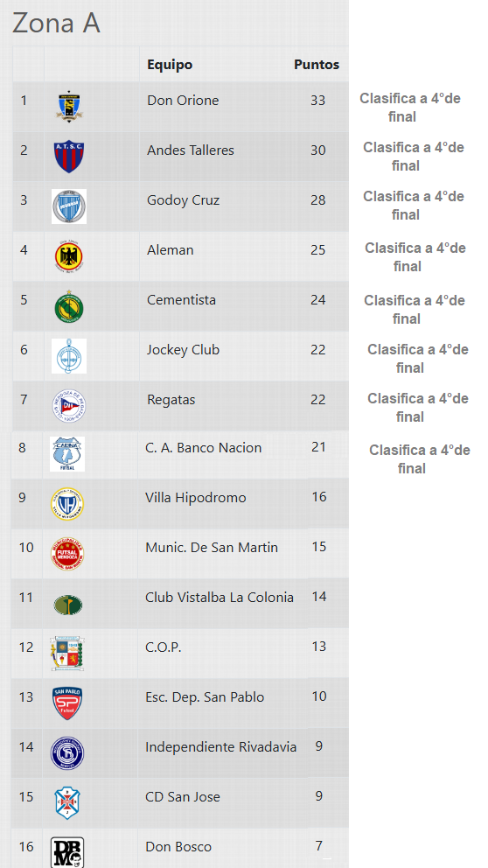Click the Aleman eagle crest
This screenshot has width=488, height=868.
tap(69, 256)
